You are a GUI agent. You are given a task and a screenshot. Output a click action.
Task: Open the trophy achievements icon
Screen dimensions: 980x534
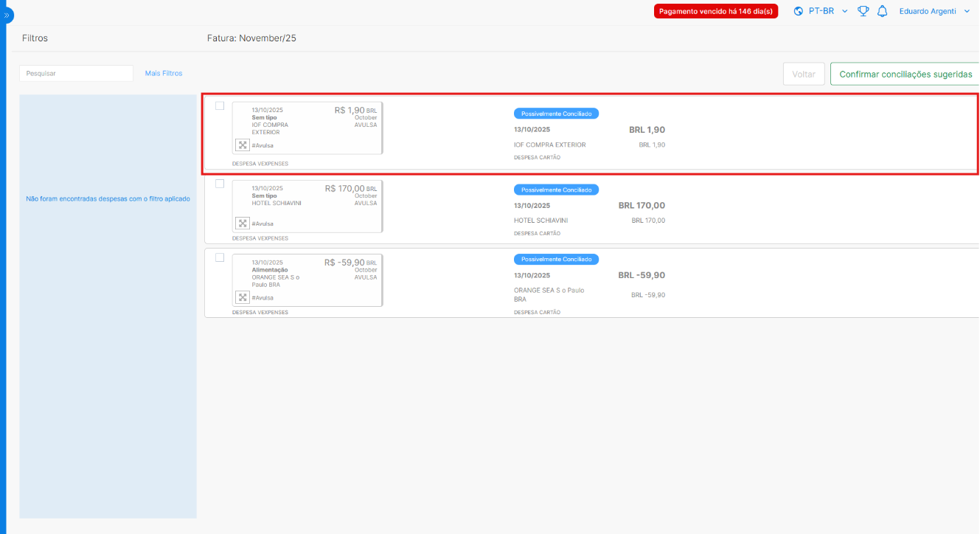click(x=863, y=11)
